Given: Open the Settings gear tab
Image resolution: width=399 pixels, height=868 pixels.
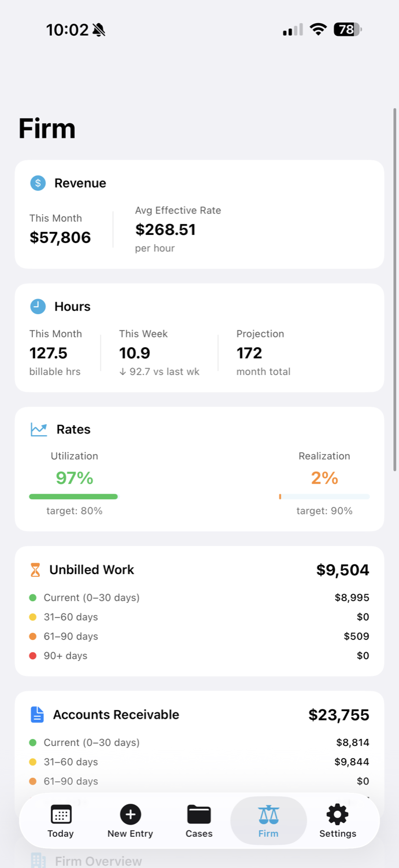Looking at the screenshot, I should point(338,821).
